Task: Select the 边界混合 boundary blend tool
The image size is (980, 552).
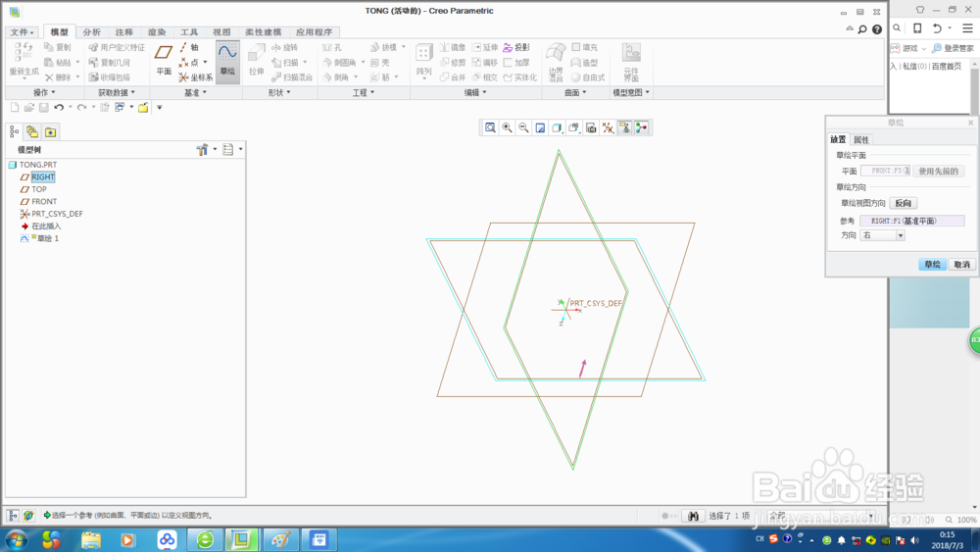Action: click(x=556, y=63)
